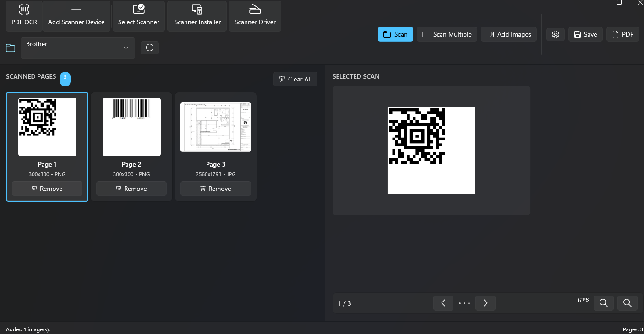Select the Add Images mode

click(x=508, y=34)
